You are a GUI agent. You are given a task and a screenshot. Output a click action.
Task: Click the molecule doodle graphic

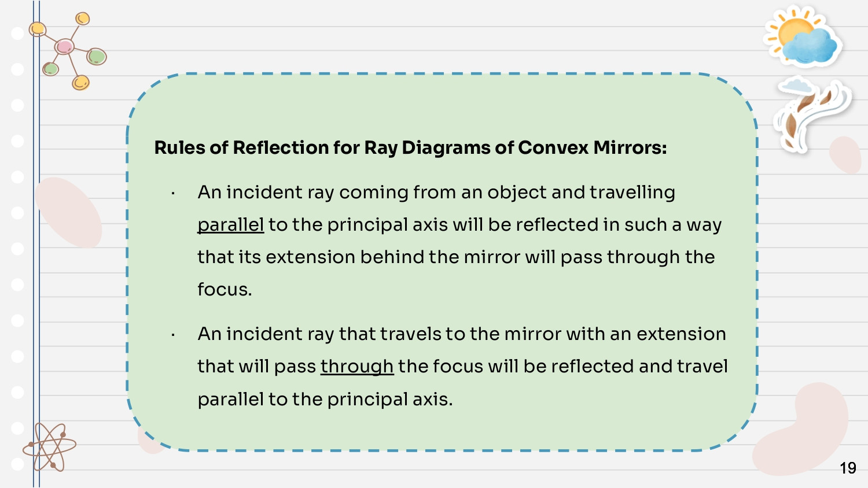point(68,51)
